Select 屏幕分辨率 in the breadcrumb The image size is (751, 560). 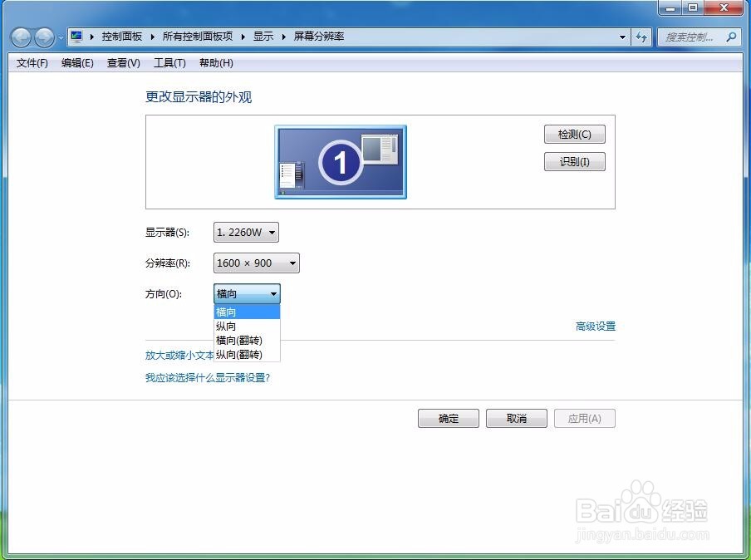318,37
